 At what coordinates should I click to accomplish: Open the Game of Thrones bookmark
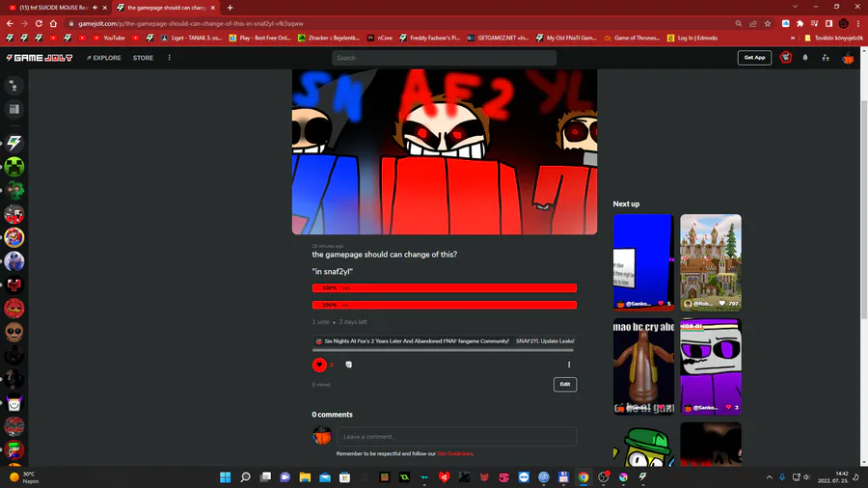click(x=632, y=38)
